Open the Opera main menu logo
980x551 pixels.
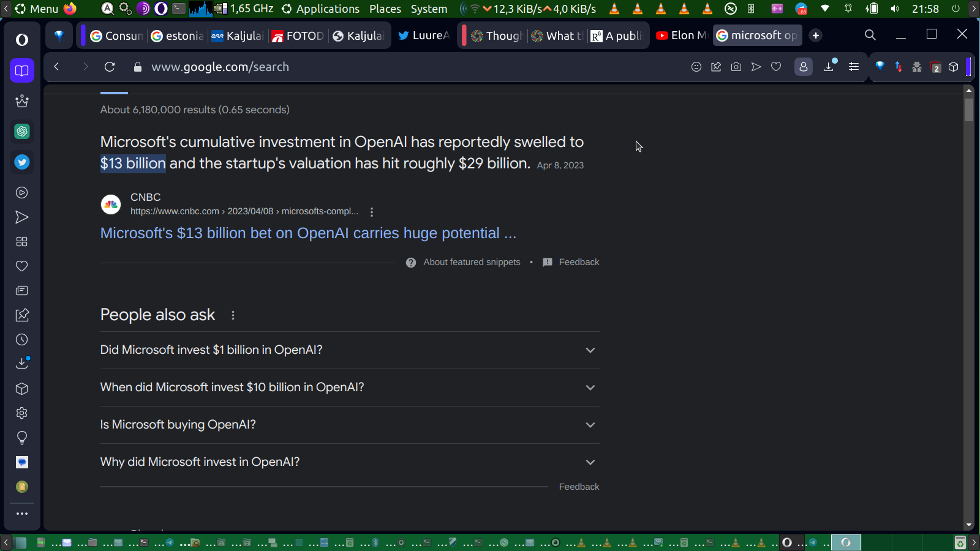point(22,40)
